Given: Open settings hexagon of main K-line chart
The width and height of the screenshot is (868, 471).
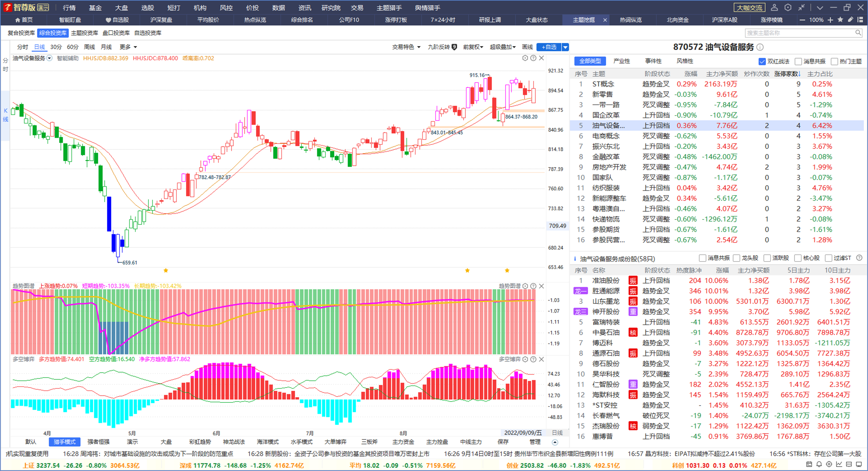Looking at the screenshot, I should pos(525,58).
